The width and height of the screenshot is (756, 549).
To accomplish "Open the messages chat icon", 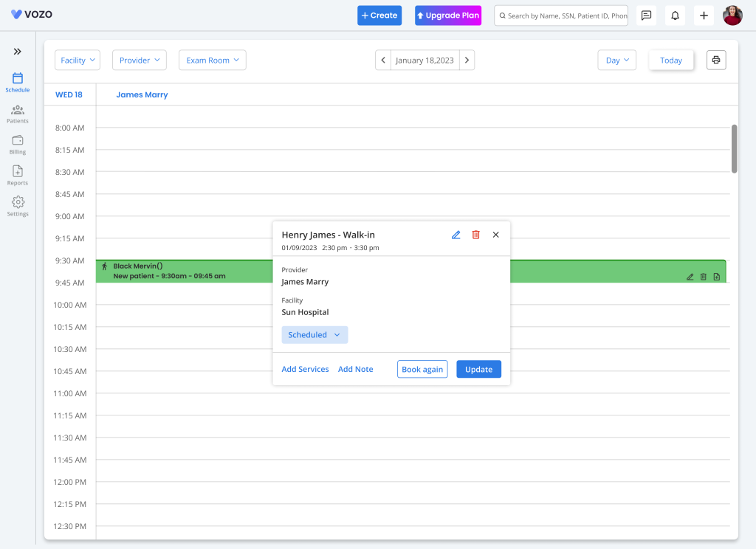I will click(x=646, y=15).
